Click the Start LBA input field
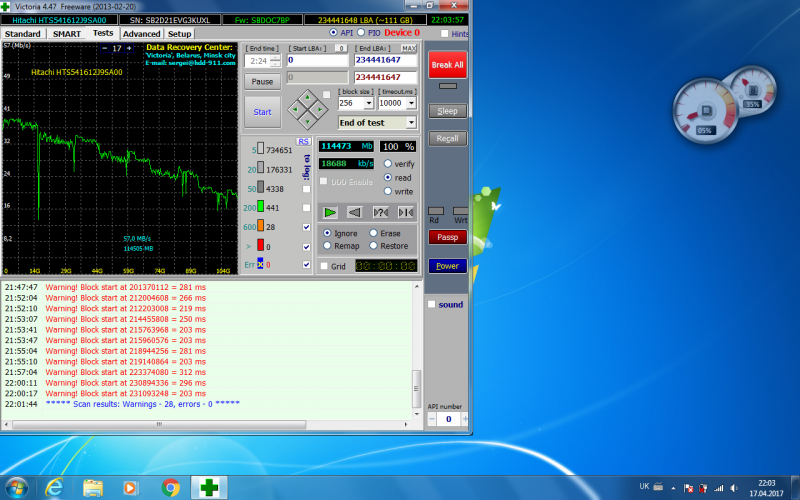 point(315,60)
